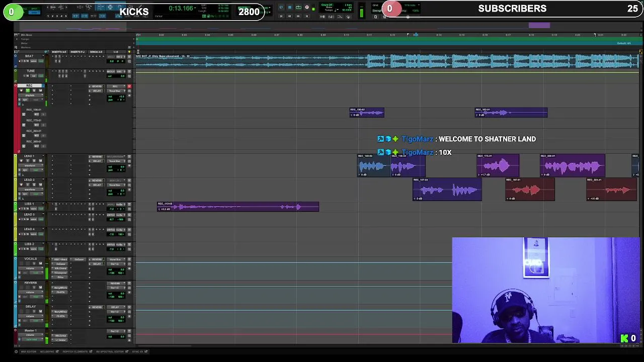Solo the REC track

[34, 90]
